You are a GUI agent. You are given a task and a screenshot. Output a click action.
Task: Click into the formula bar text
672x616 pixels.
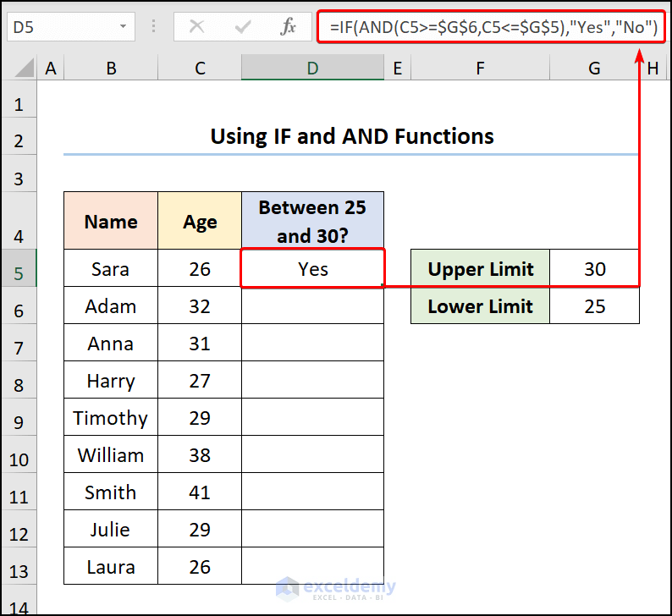(492, 27)
